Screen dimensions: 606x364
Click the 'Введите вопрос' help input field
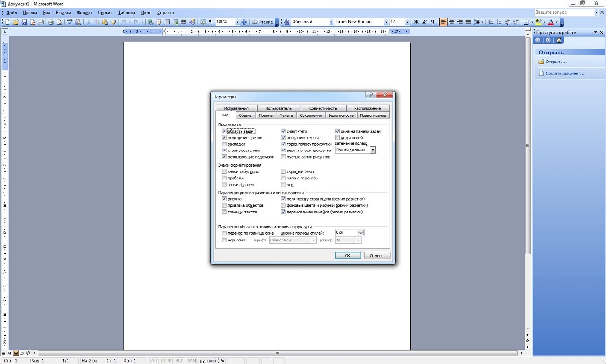[560, 13]
